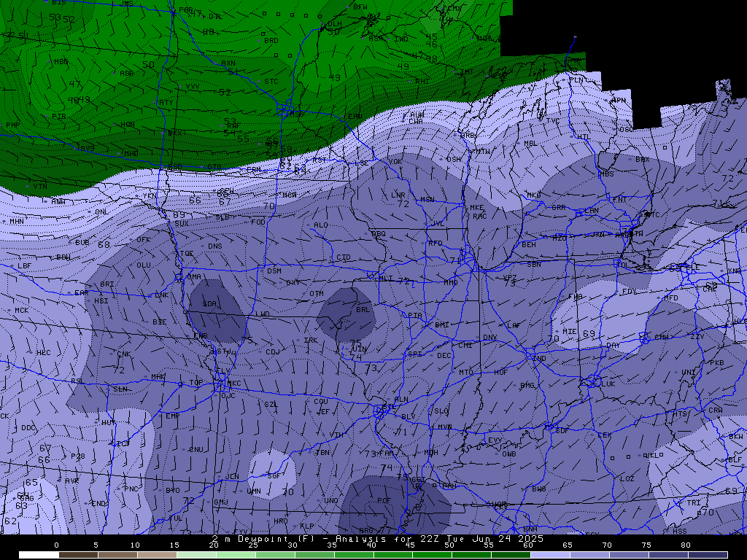Click the IND station label
Viewport: 747px width, 560px height.
pos(539,359)
